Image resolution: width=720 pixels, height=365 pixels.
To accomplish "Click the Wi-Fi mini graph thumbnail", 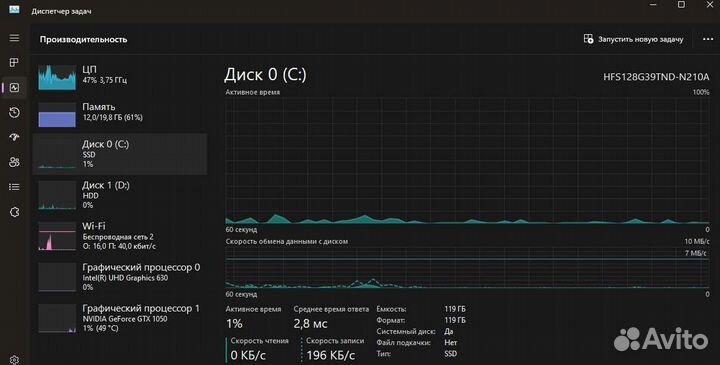I will 57,236.
